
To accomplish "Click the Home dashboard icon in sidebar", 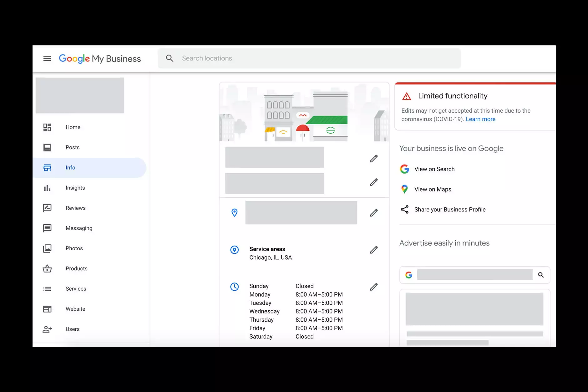I will click(x=47, y=127).
